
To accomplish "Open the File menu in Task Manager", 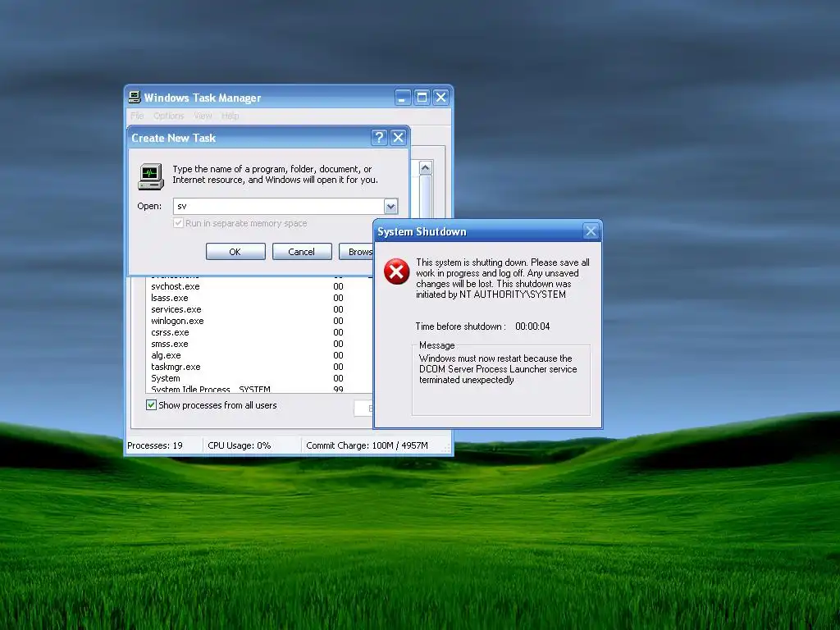I will [x=137, y=116].
